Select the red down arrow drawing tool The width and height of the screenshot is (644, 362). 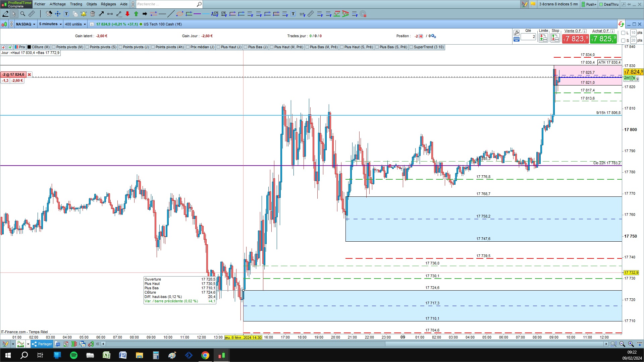coord(127,14)
